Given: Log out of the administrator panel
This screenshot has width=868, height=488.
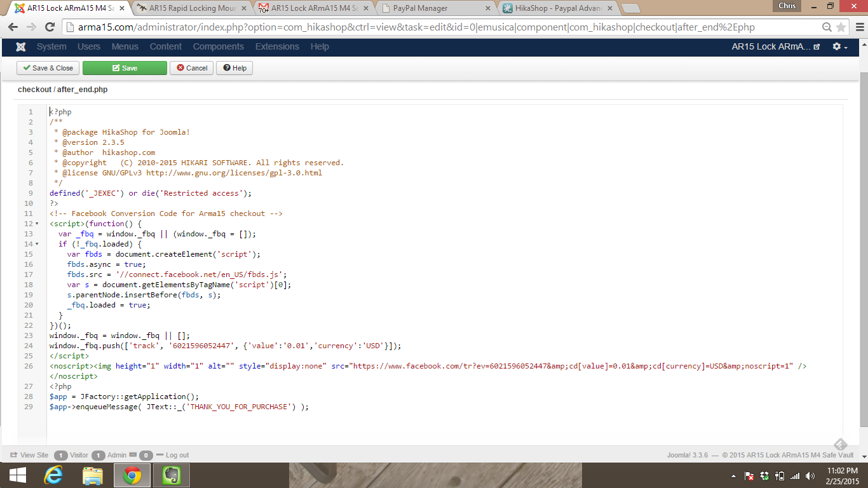Looking at the screenshot, I should [172, 455].
